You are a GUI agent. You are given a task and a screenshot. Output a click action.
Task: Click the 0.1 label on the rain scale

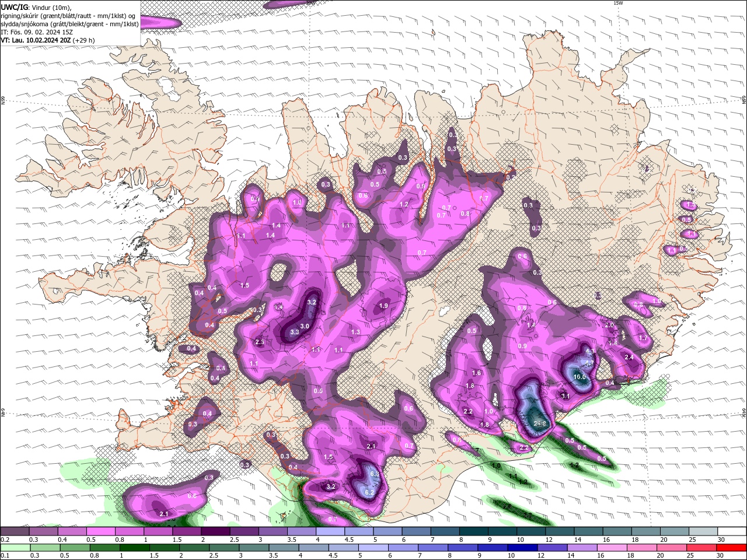pyautogui.click(x=5, y=556)
